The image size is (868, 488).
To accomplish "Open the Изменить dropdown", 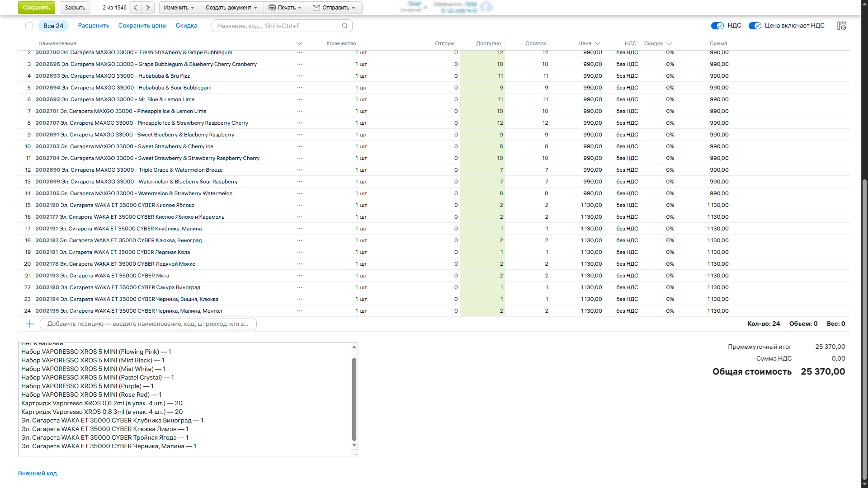I will pyautogui.click(x=179, y=8).
